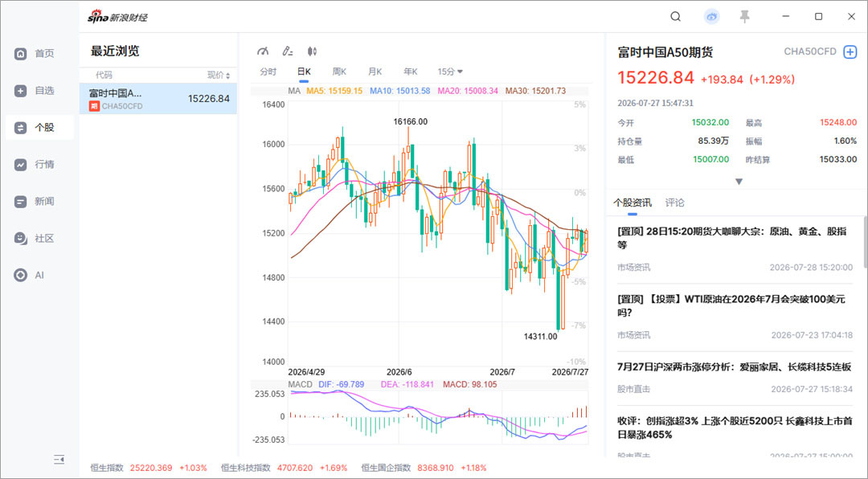Switch candlestick chart style icon
The image size is (868, 479).
click(x=312, y=51)
